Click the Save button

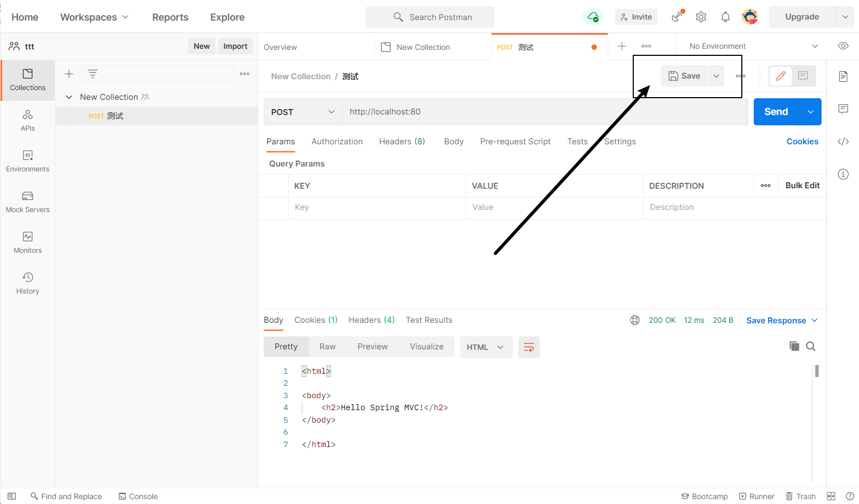tap(684, 76)
